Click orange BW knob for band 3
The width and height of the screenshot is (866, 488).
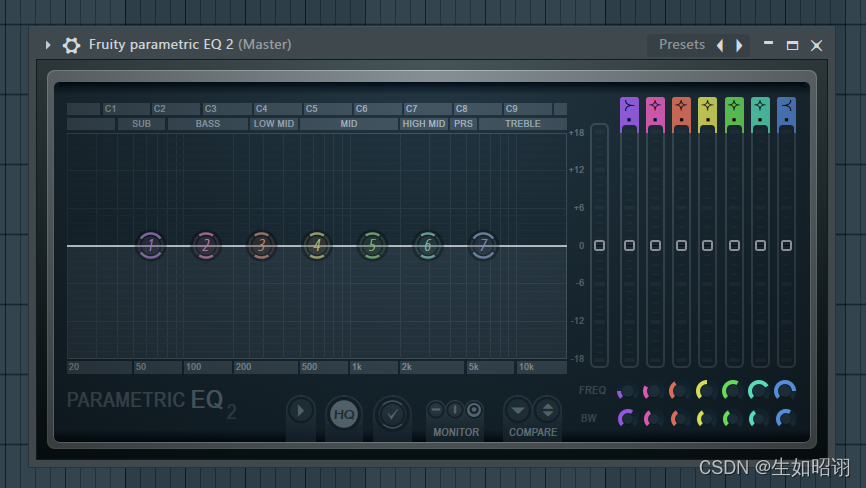[679, 418]
